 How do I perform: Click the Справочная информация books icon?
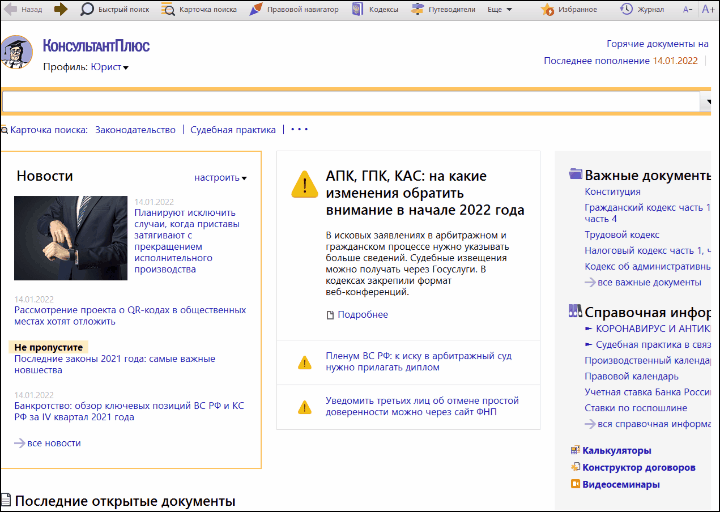575,311
